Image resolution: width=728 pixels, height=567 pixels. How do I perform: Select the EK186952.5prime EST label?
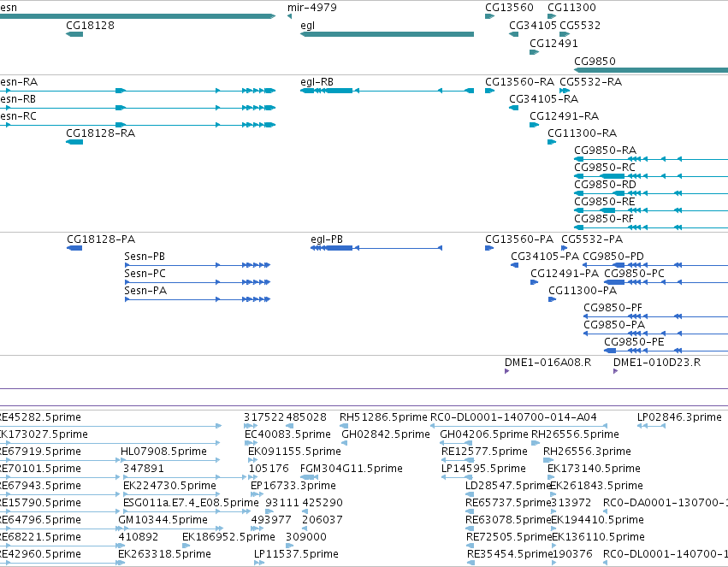coord(229,537)
